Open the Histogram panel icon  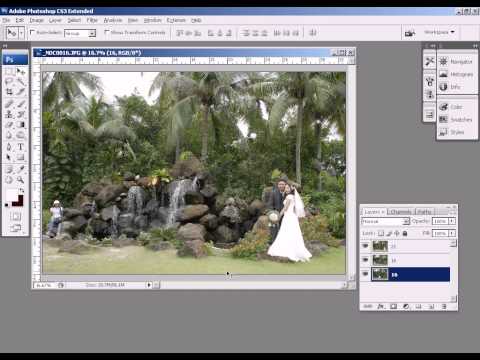coord(443,74)
